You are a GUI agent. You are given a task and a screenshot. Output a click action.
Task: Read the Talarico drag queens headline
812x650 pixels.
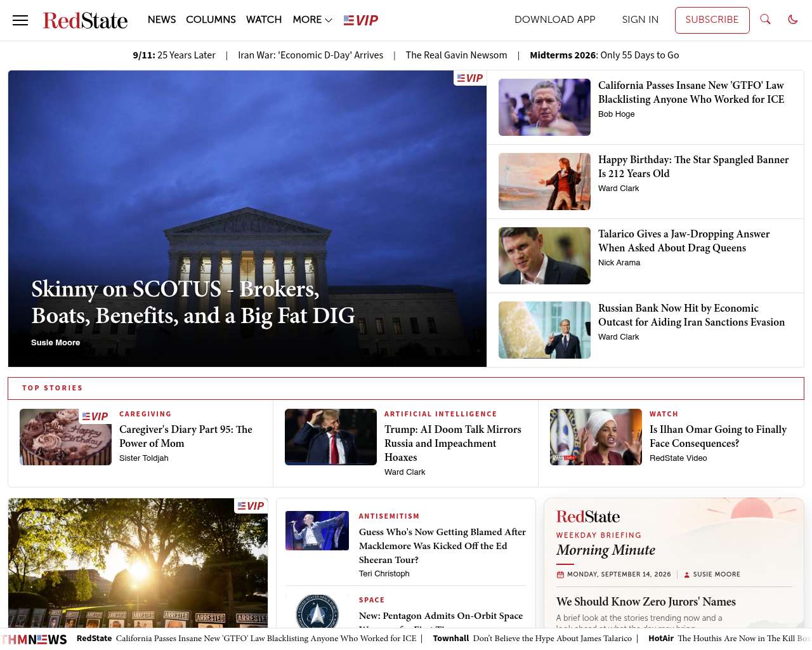click(x=684, y=241)
